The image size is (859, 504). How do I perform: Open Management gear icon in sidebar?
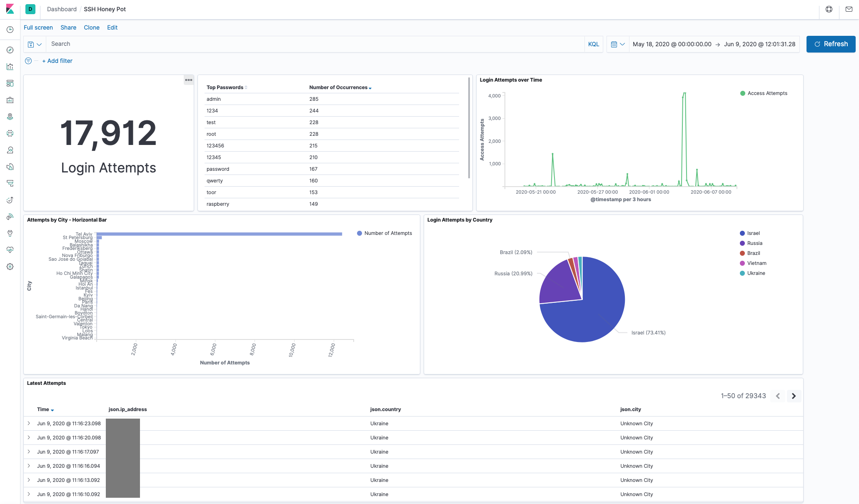click(x=10, y=267)
